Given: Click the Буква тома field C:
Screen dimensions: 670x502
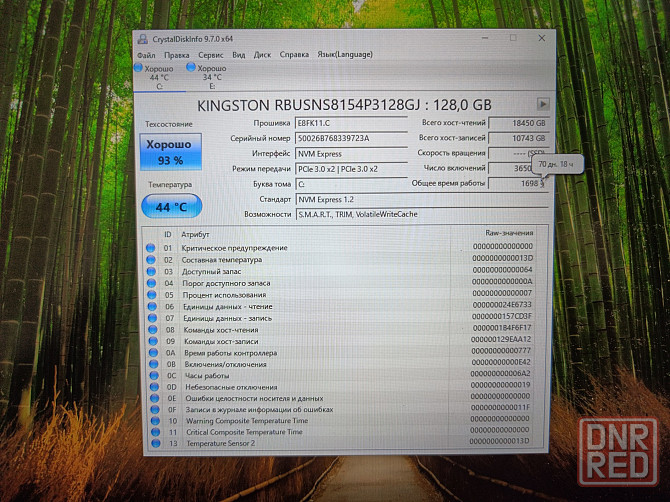Looking at the screenshot, I should click(351, 184).
